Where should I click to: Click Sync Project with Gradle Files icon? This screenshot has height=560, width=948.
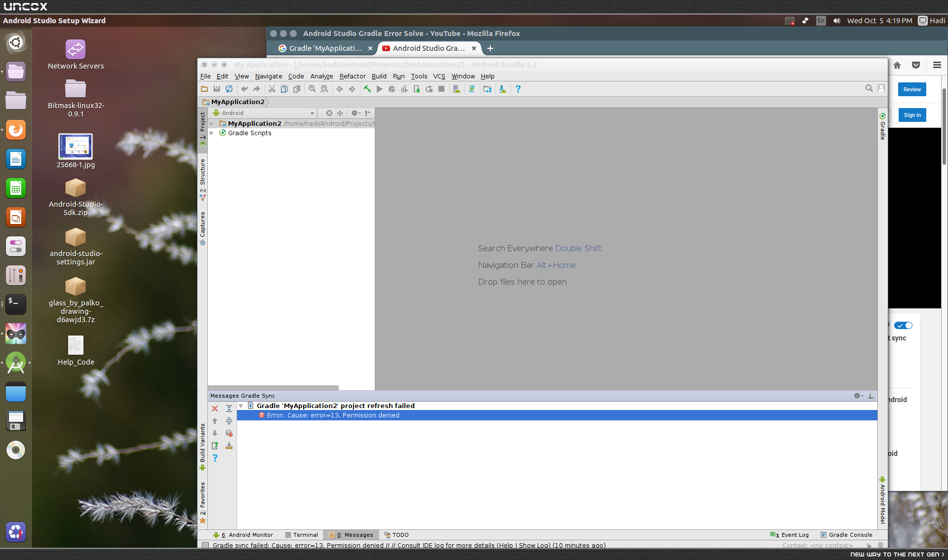click(x=472, y=89)
